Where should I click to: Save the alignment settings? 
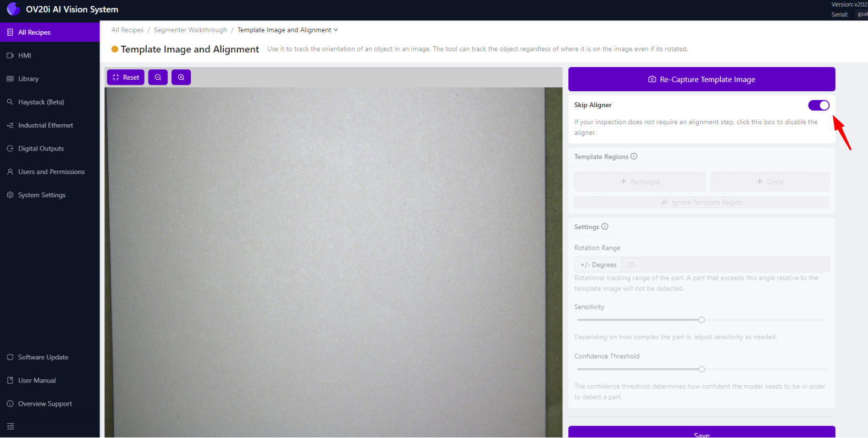click(x=701, y=433)
